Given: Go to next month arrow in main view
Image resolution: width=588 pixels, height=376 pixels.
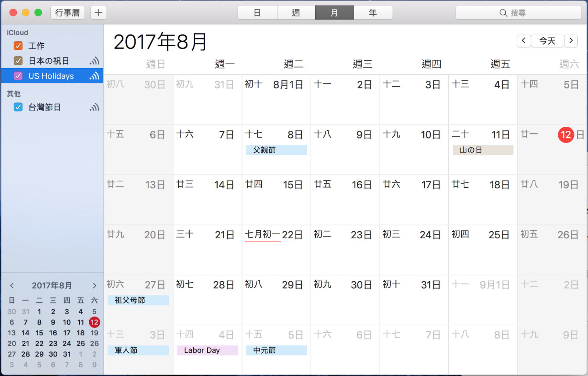Looking at the screenshot, I should [571, 41].
